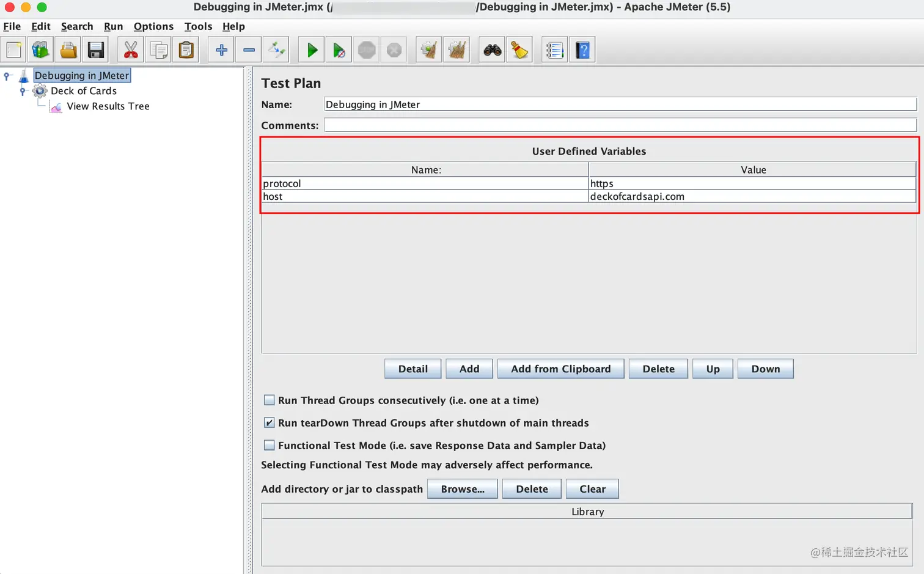Expand all nodes with the plus icon

point(221,50)
